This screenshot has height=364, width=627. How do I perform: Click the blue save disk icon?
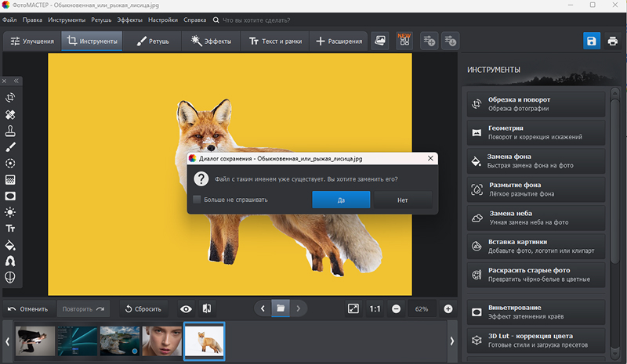591,41
